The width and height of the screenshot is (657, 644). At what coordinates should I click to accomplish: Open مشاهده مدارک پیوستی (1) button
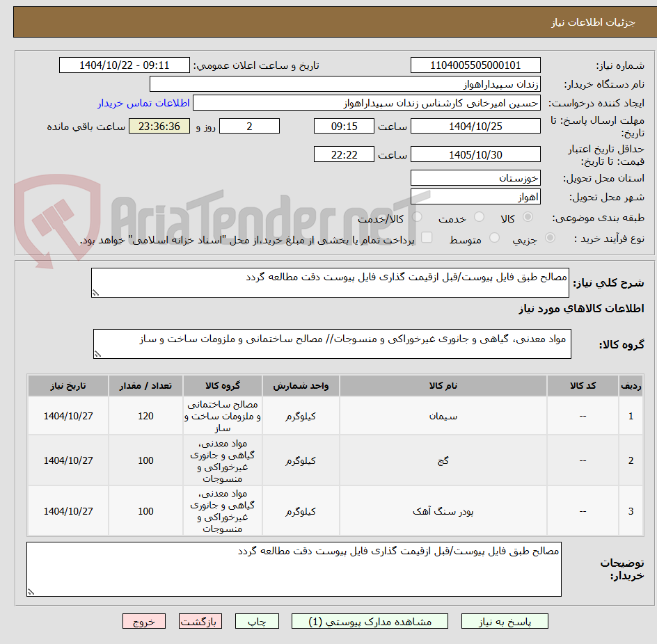pos(370,621)
